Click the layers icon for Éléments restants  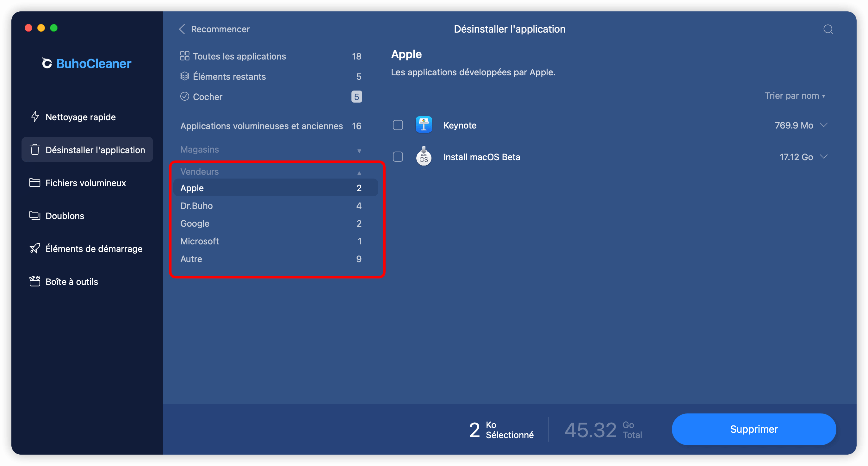(184, 76)
